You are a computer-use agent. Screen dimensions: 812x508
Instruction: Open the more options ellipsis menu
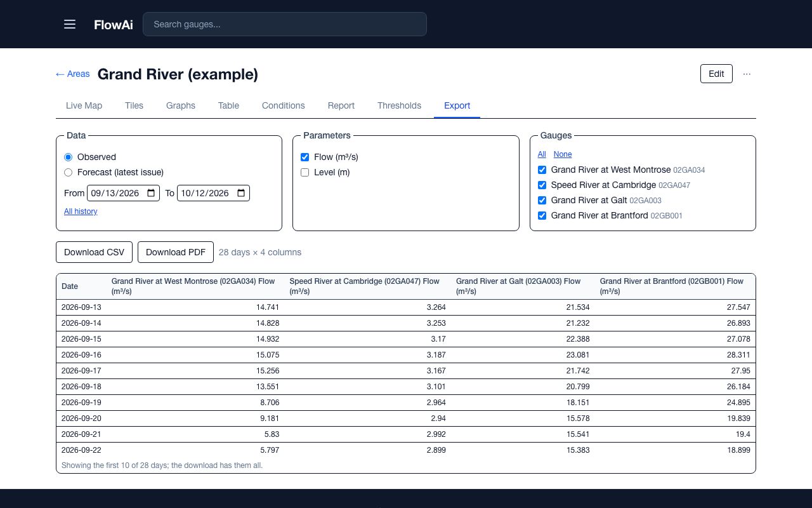point(747,74)
